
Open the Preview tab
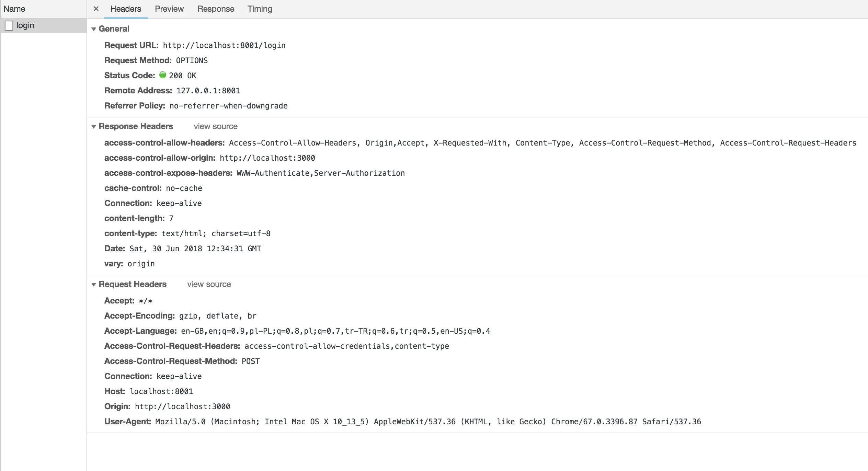(169, 9)
